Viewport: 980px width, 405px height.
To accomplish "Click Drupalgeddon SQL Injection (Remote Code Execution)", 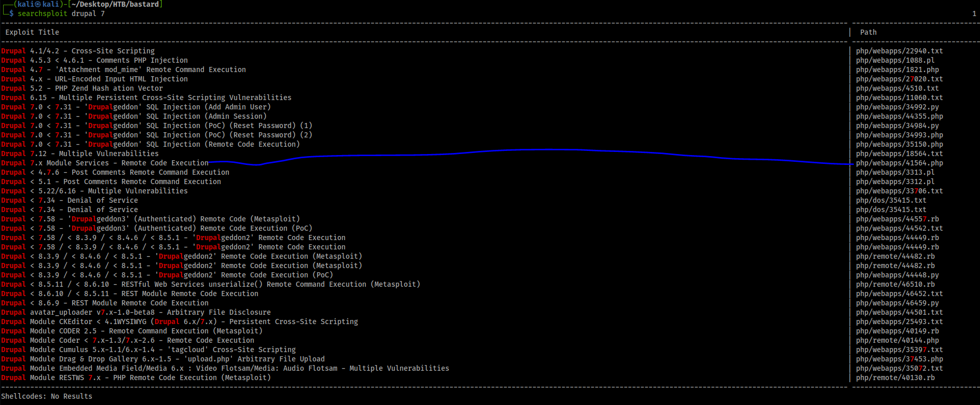I will (150, 144).
